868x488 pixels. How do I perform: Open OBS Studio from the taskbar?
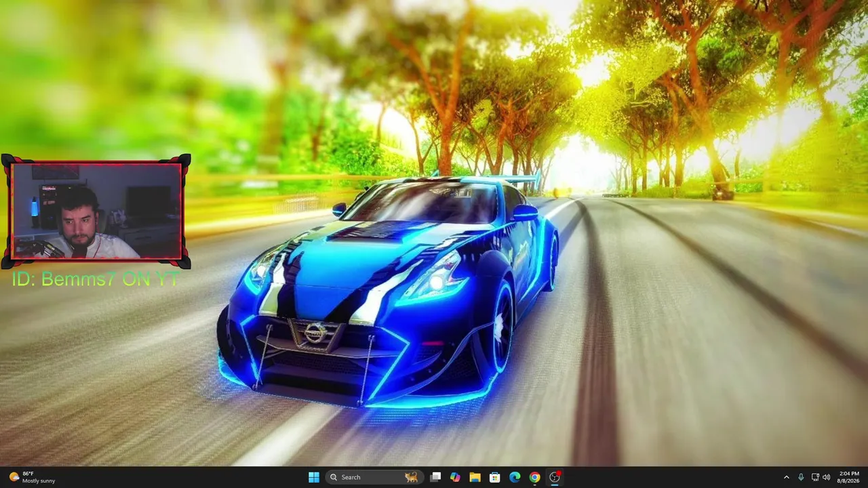[555, 477]
